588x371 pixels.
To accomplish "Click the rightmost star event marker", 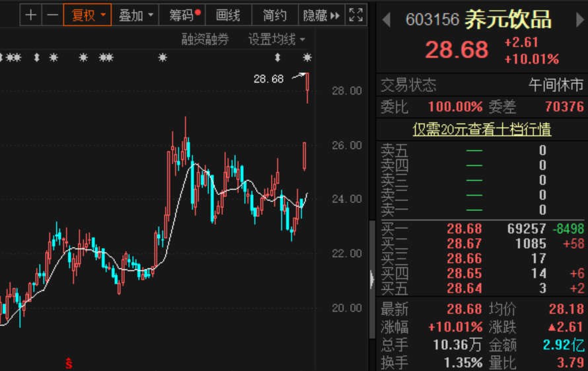I will tap(307, 58).
